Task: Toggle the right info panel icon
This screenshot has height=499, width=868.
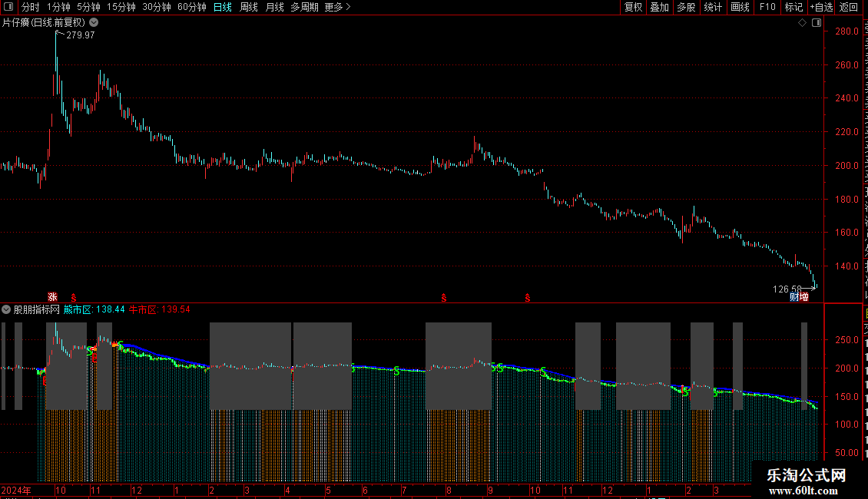Action: 817,23
